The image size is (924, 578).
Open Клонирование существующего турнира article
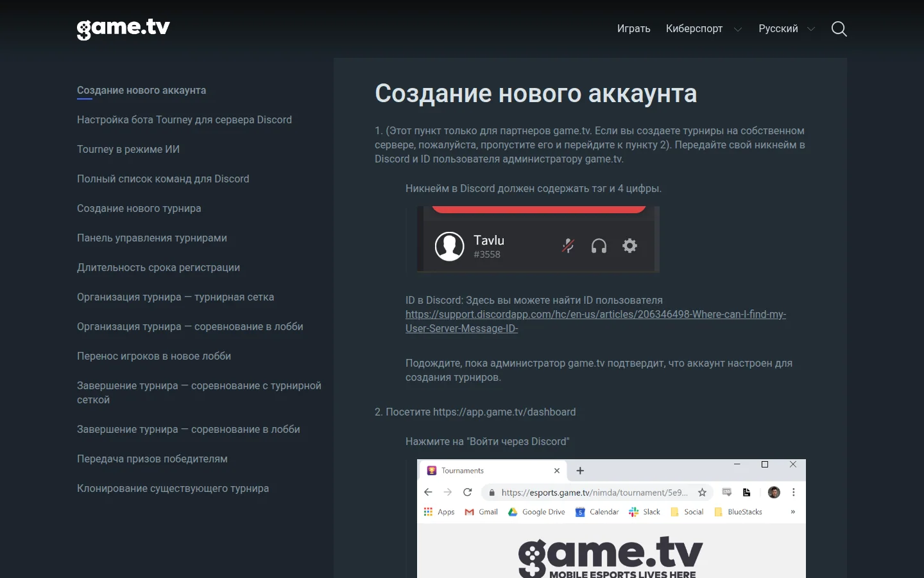173,489
